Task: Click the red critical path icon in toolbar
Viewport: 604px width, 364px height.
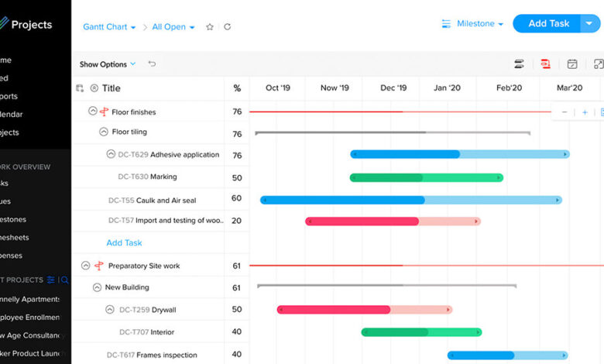Action: [546, 64]
